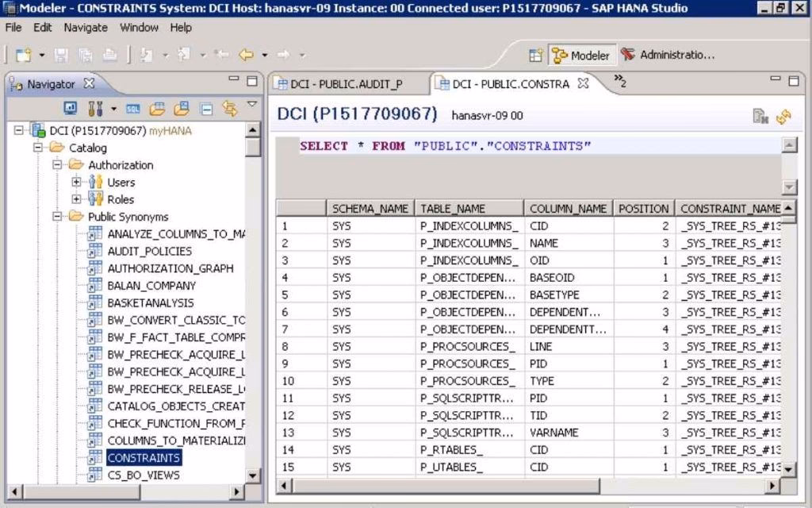Click the Print toolbar icon
Viewport: 812px width, 508px height.
pos(109,55)
